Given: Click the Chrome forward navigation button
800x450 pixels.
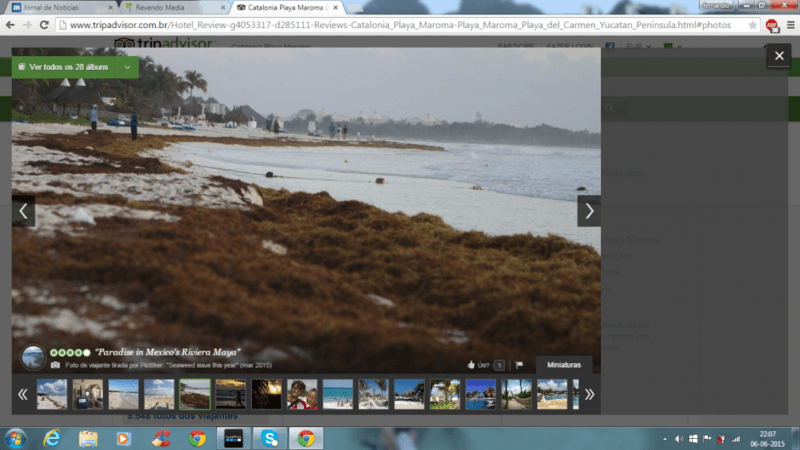Looking at the screenshot, I should 27,25.
